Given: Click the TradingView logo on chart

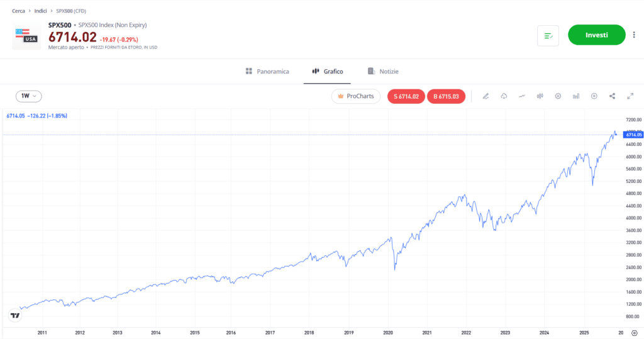Looking at the screenshot, I should tap(14, 315).
